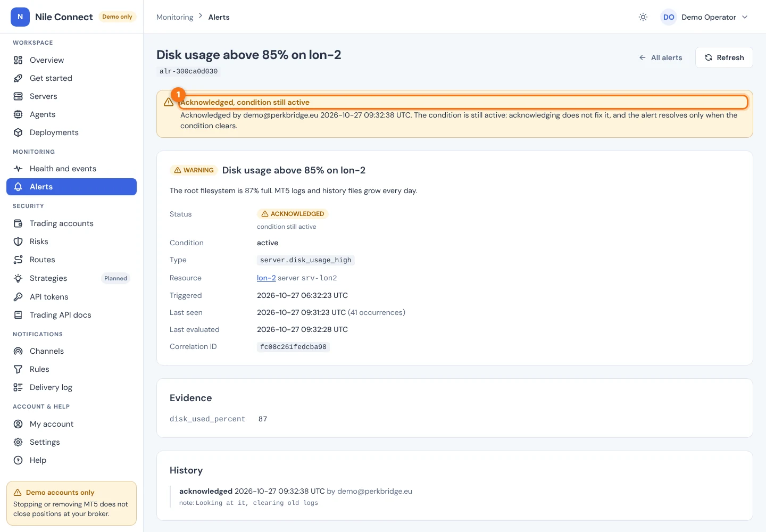The image size is (766, 532).
Task: Click the shield icon beside Risks
Action: click(18, 242)
